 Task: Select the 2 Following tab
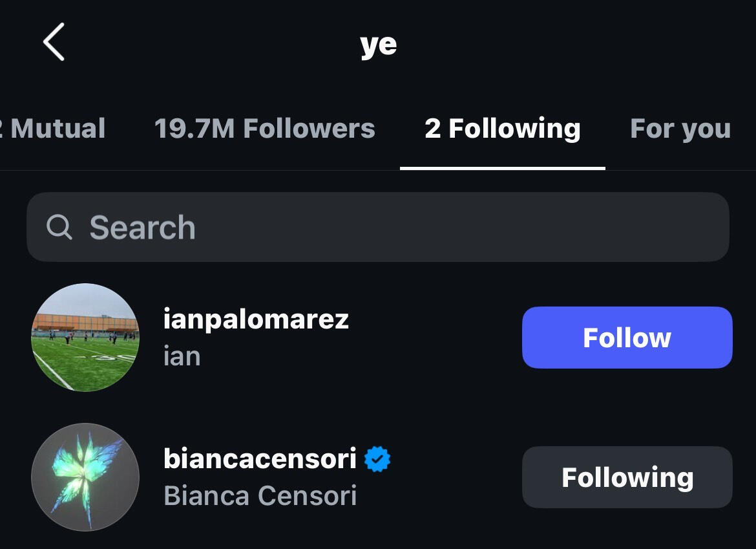(x=502, y=128)
